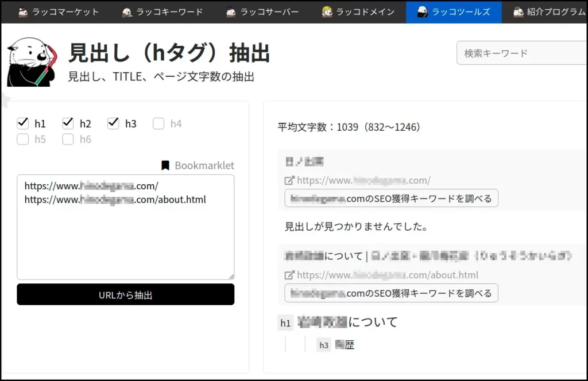Image resolution: width=588 pixels, height=381 pixels.
Task: Enable the h4 checkbox
Action: pyautogui.click(x=158, y=123)
